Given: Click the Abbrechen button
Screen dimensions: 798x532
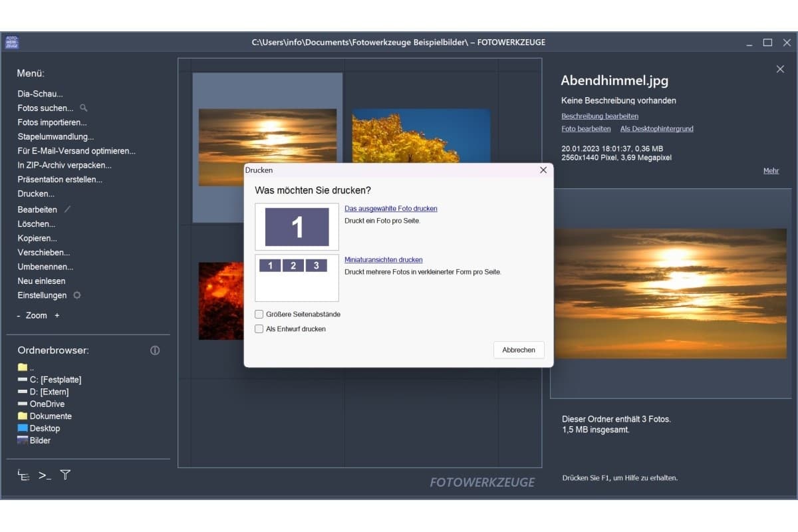Looking at the screenshot, I should pos(518,350).
